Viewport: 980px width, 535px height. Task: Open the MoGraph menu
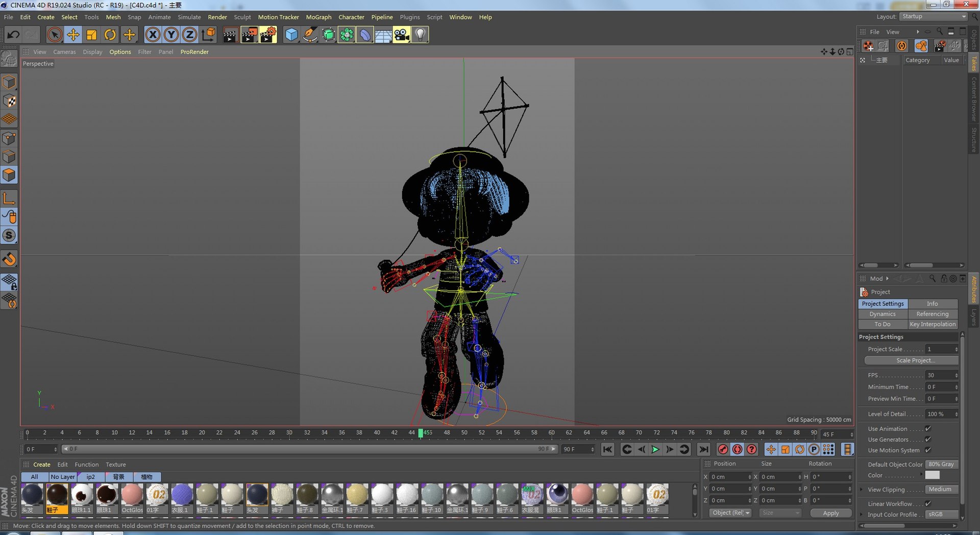click(318, 17)
